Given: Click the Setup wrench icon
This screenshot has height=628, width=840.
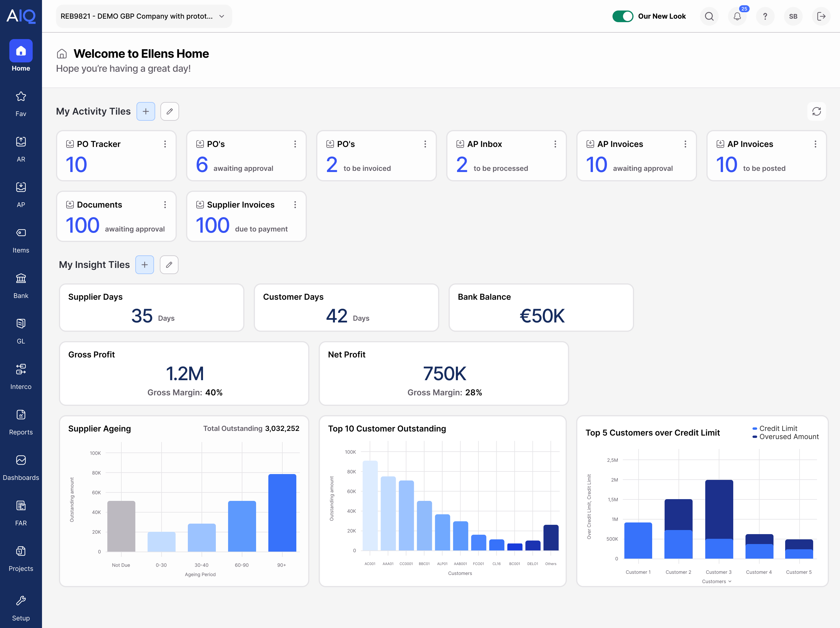Looking at the screenshot, I should [21, 605].
